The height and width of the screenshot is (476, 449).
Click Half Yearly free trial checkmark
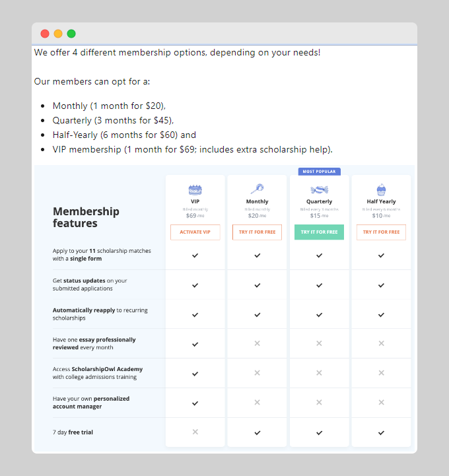(381, 432)
